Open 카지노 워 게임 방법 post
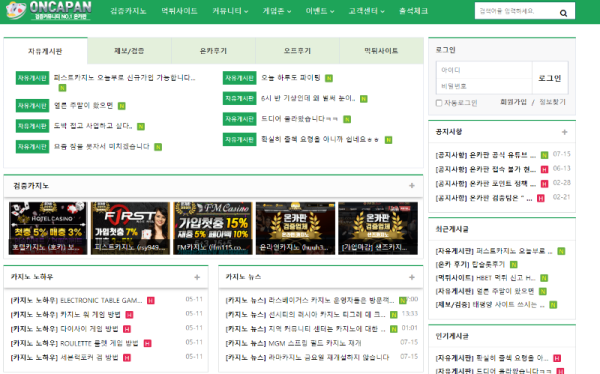This screenshot has height=374, width=600. pos(65,315)
